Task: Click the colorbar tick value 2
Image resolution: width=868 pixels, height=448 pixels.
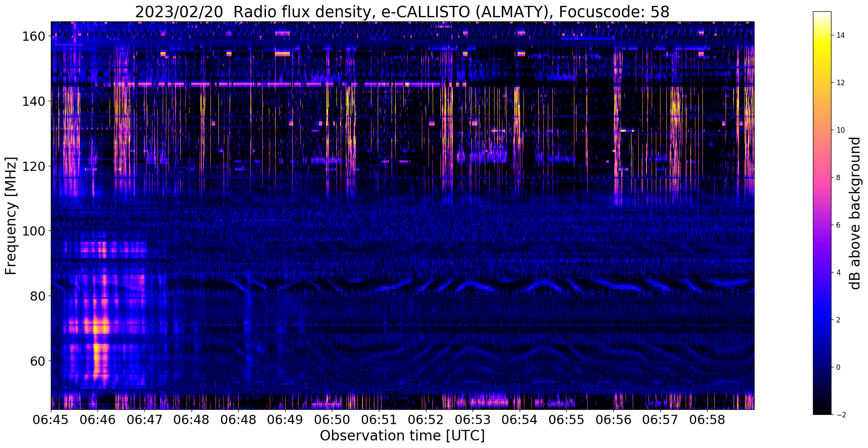Action: pyautogui.click(x=839, y=320)
